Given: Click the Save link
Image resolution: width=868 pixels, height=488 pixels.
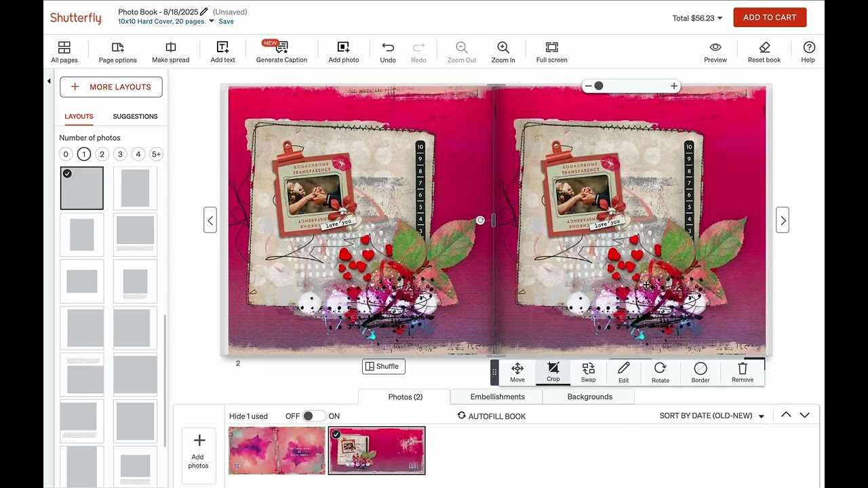Looking at the screenshot, I should pyautogui.click(x=226, y=22).
